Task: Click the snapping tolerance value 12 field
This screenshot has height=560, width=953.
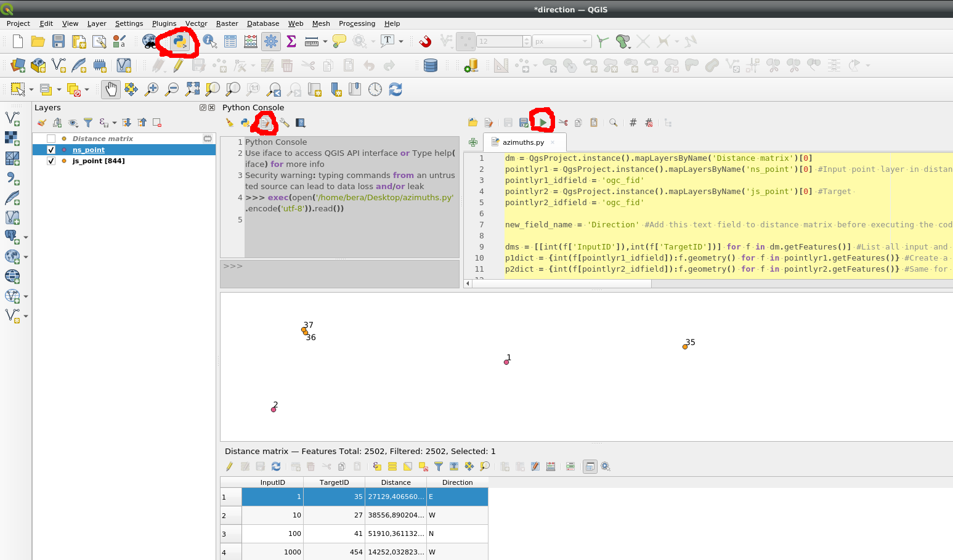Action: [500, 41]
